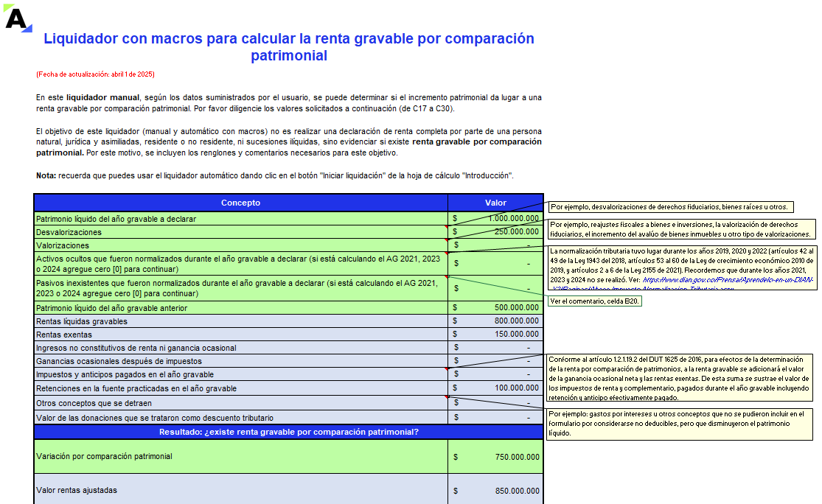Click the Otros conceptos value cell
This screenshot has height=504, width=822.
point(495,403)
